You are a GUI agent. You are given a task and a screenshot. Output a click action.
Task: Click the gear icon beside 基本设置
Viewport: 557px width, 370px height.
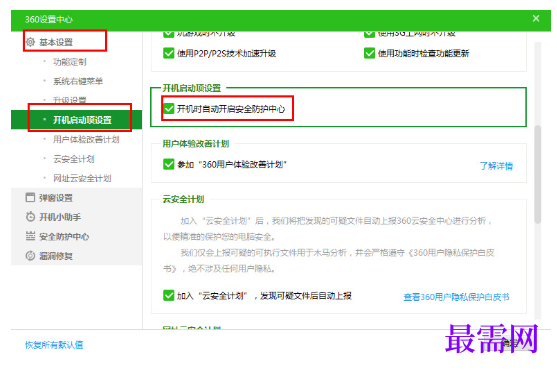[31, 42]
